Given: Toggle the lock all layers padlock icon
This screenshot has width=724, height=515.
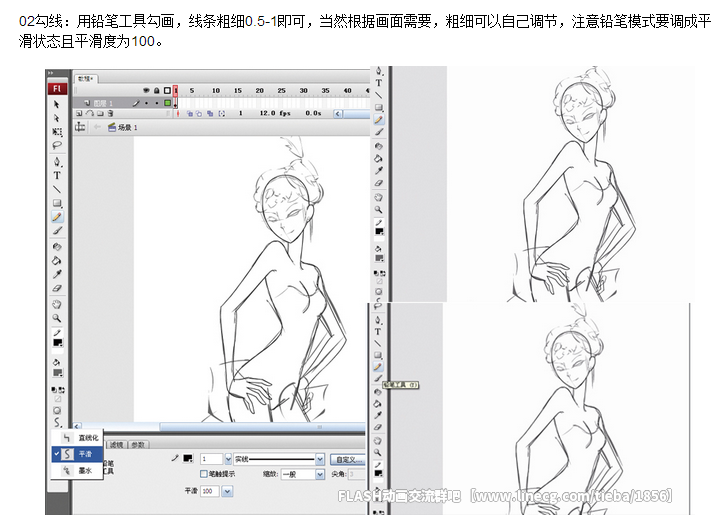Looking at the screenshot, I should 157,91.
